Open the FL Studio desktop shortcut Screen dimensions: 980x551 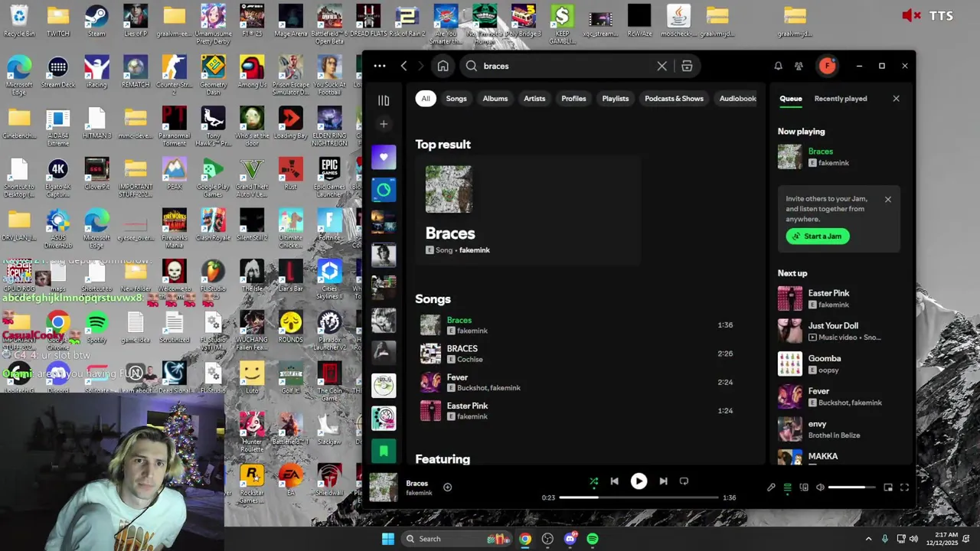(213, 275)
